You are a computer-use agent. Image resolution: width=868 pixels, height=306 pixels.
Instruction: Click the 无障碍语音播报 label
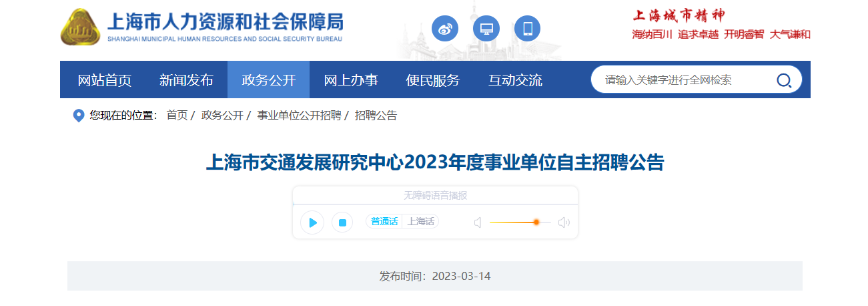pyautogui.click(x=435, y=196)
